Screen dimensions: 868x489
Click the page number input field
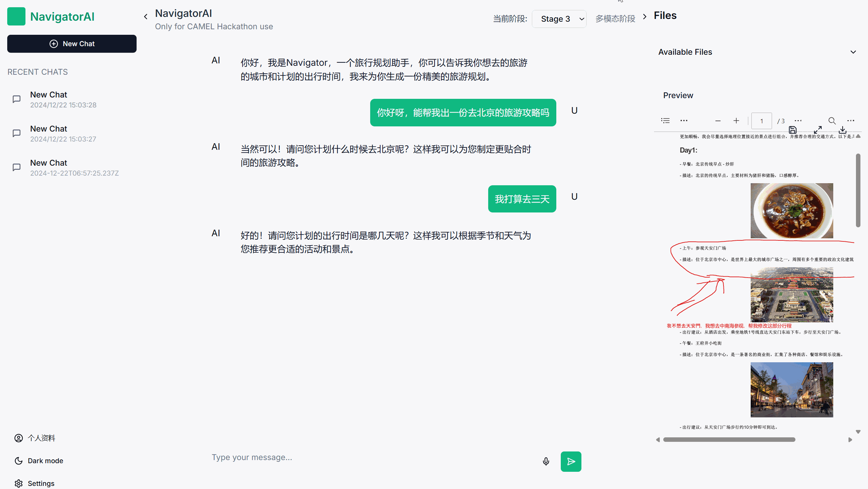pyautogui.click(x=761, y=121)
